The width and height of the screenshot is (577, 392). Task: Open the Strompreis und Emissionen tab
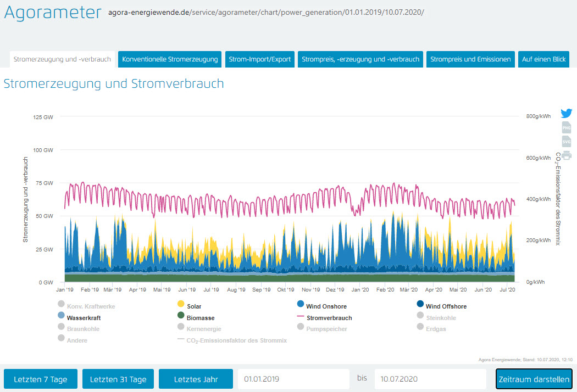point(470,59)
